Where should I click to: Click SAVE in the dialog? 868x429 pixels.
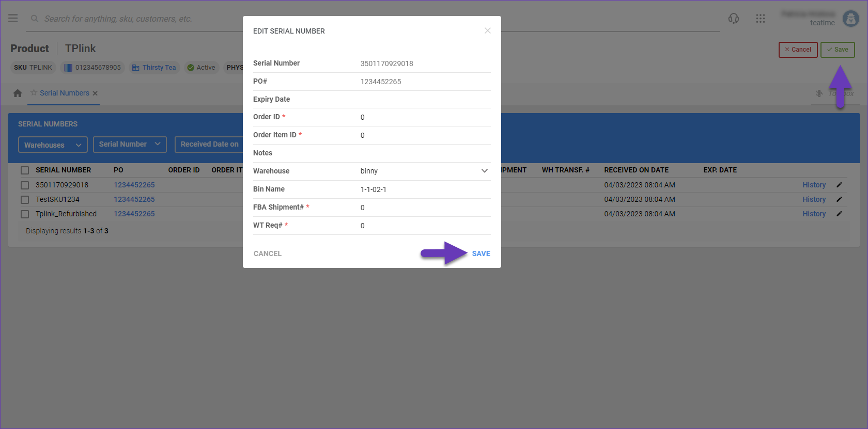click(481, 253)
